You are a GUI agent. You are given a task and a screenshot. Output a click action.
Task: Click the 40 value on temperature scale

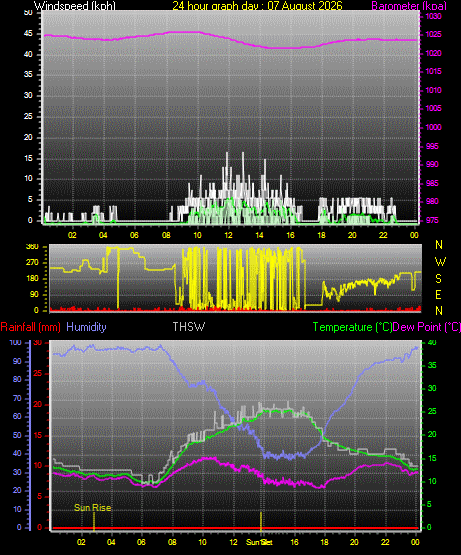click(x=432, y=342)
